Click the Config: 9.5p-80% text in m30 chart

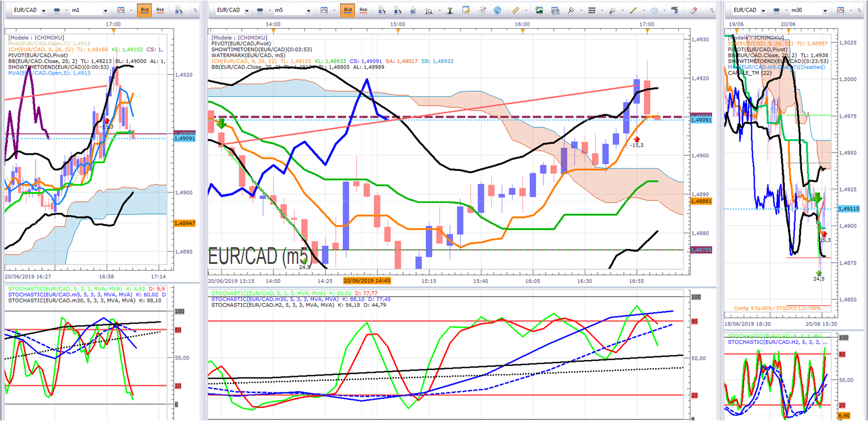pos(777,308)
